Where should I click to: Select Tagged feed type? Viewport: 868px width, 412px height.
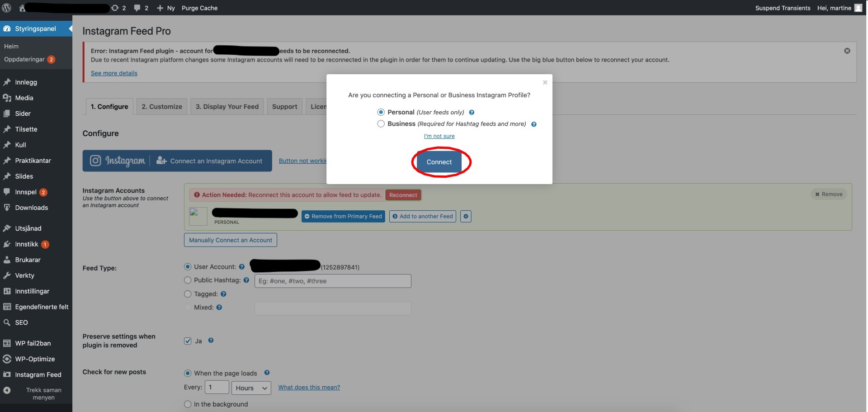(x=188, y=294)
